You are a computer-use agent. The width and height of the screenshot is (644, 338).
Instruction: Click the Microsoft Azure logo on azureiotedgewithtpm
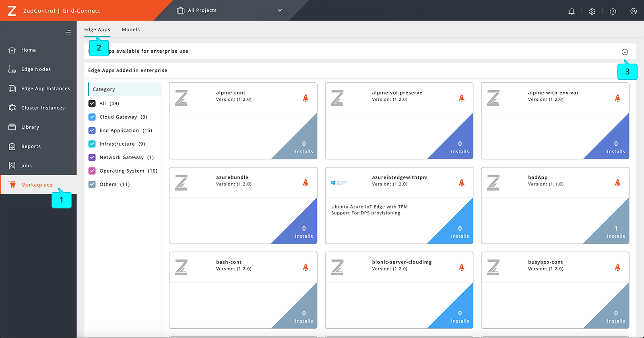[339, 183]
